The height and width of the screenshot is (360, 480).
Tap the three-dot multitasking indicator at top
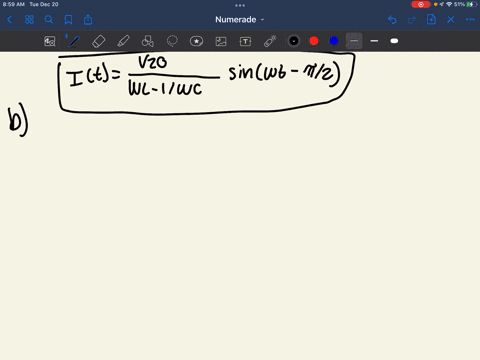240,5
